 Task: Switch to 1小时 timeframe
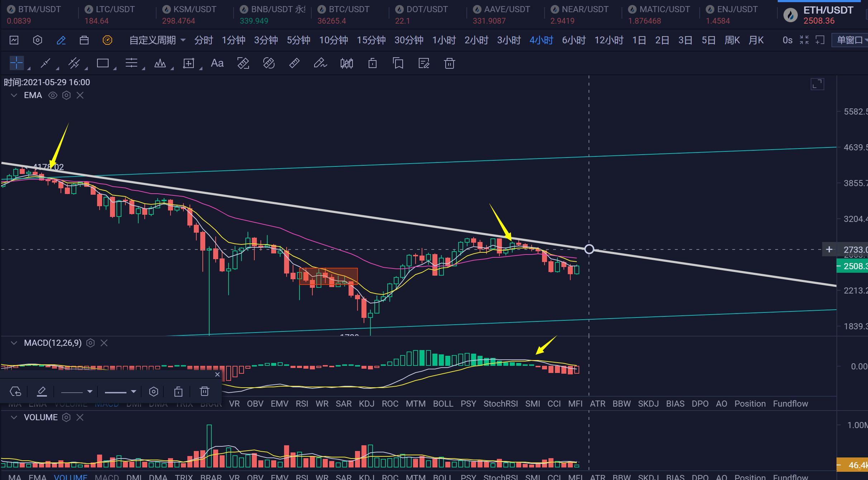pyautogui.click(x=444, y=40)
